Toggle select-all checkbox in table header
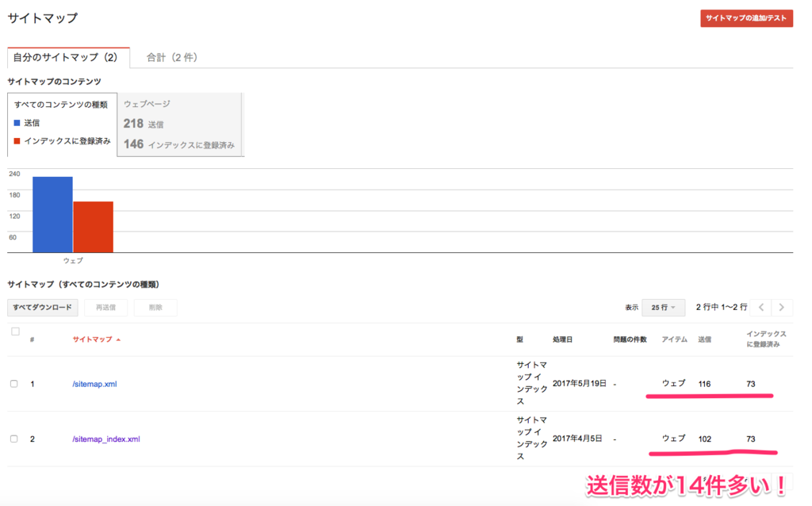Image resolution: width=812 pixels, height=506 pixels. click(16, 332)
